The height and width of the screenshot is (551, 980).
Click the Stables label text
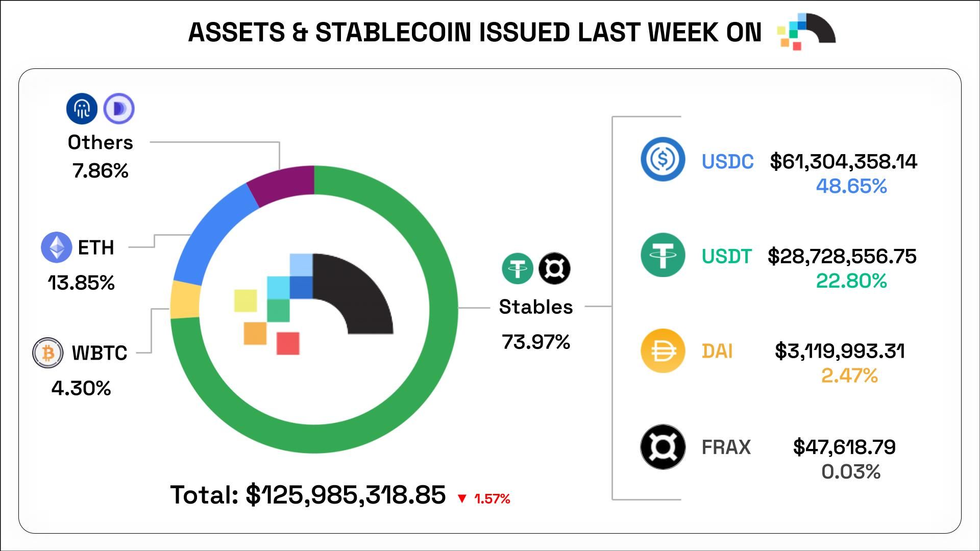[535, 307]
